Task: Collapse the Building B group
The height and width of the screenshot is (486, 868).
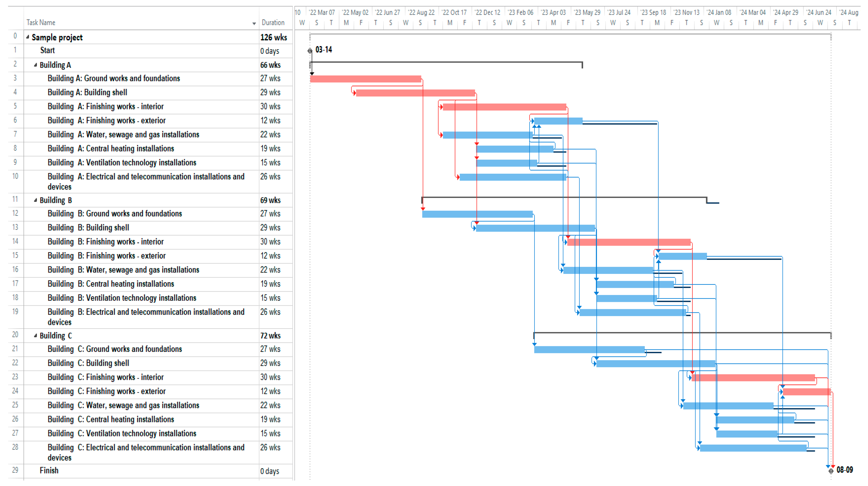Action: (x=35, y=200)
